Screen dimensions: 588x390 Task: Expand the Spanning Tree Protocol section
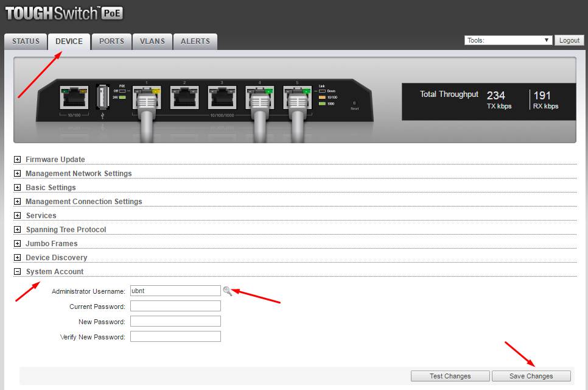pyautogui.click(x=18, y=230)
